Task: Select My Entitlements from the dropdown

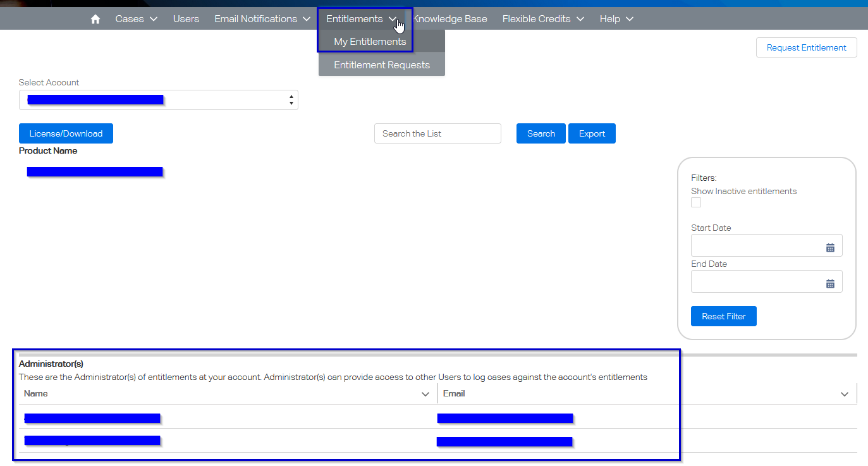Action: (370, 42)
